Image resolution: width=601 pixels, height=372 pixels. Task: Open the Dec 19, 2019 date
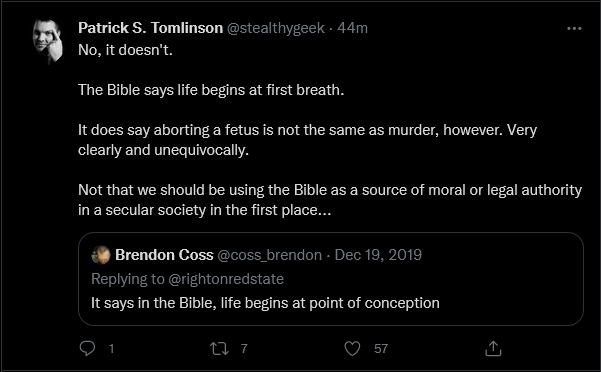click(x=378, y=255)
